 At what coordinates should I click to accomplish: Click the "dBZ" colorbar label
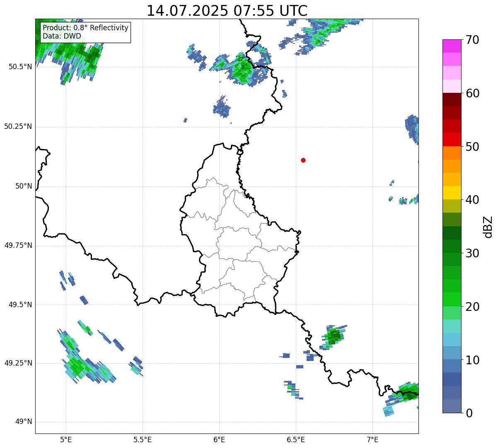coord(488,226)
